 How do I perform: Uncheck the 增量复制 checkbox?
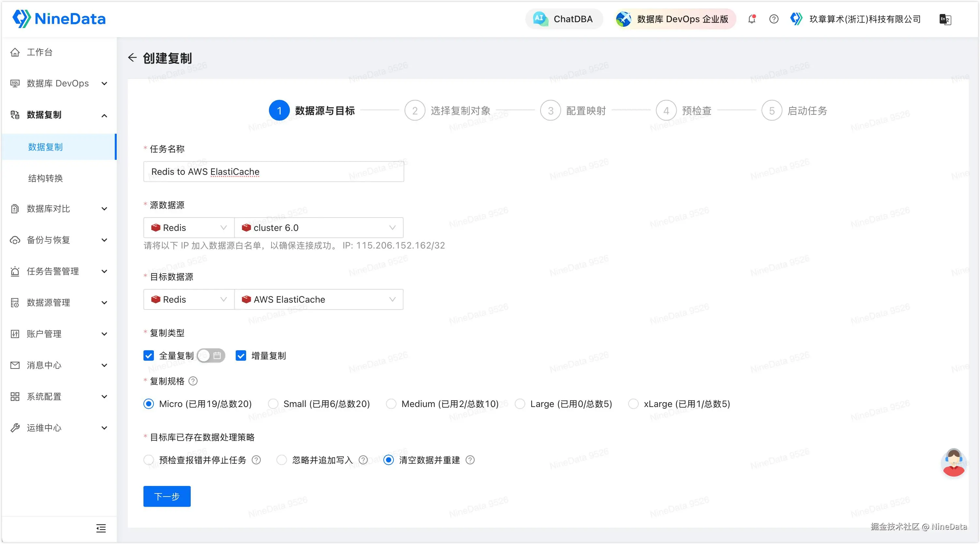tap(241, 355)
